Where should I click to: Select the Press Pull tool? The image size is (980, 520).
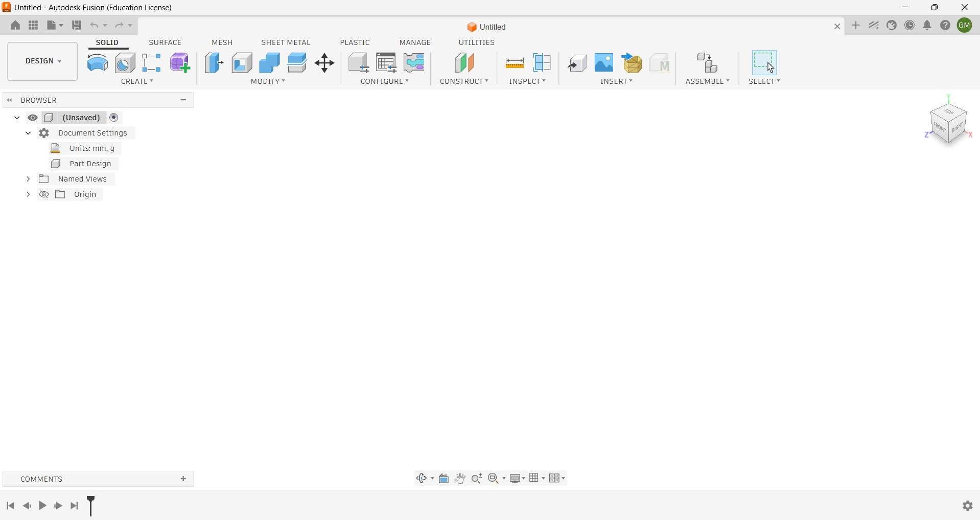(x=214, y=63)
